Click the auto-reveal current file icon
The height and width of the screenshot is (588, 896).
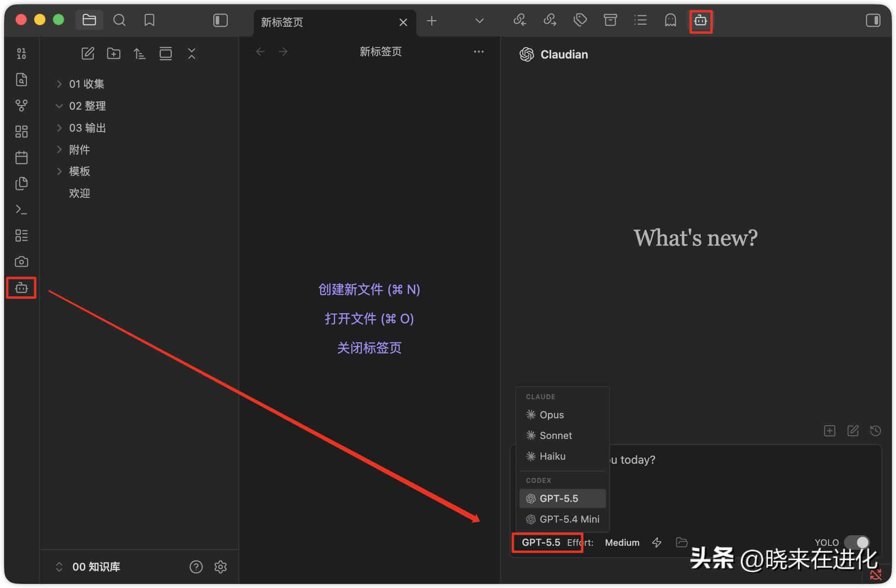pyautogui.click(x=165, y=54)
